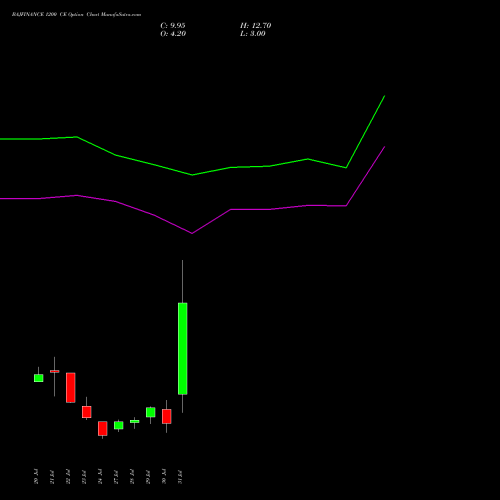Click the 22 Jul axis date label

pyautogui.click(x=68, y=477)
